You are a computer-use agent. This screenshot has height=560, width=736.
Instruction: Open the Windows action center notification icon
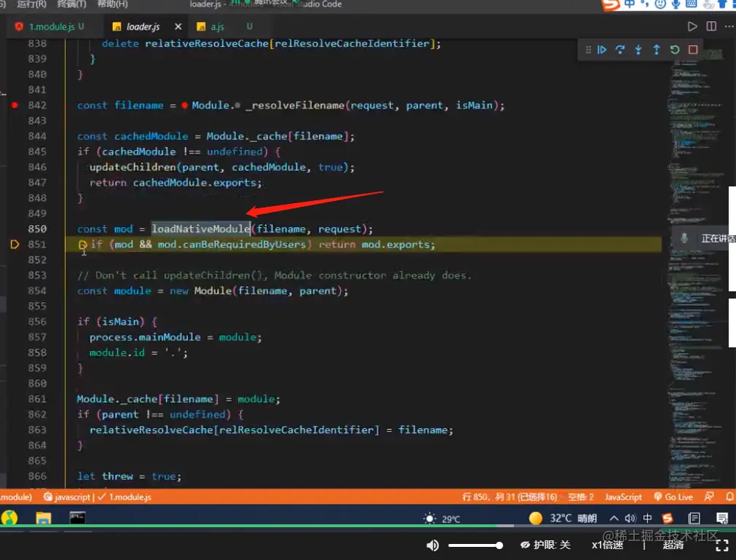[x=722, y=518]
